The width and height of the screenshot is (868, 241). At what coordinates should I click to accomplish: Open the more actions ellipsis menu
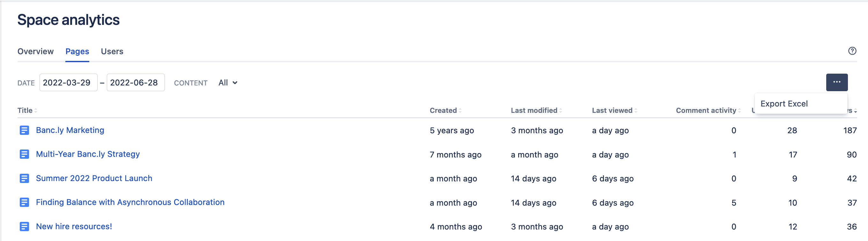(x=837, y=82)
